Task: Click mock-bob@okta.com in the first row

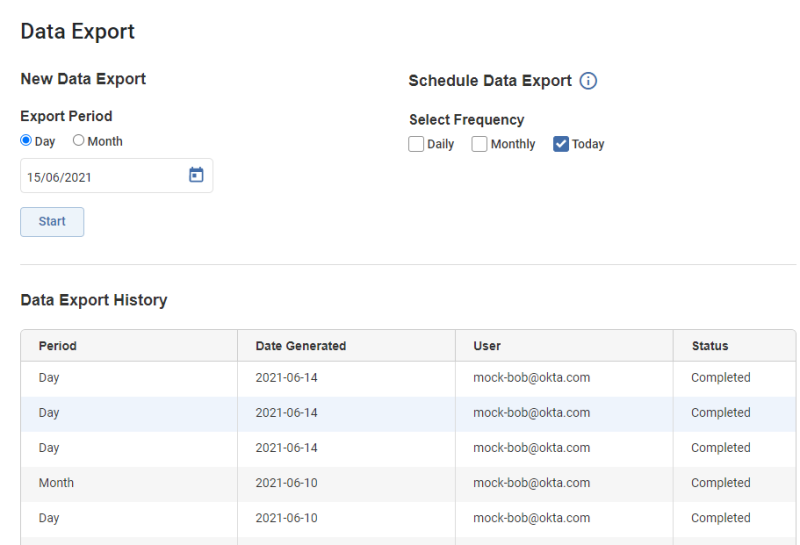Action: 531,378
